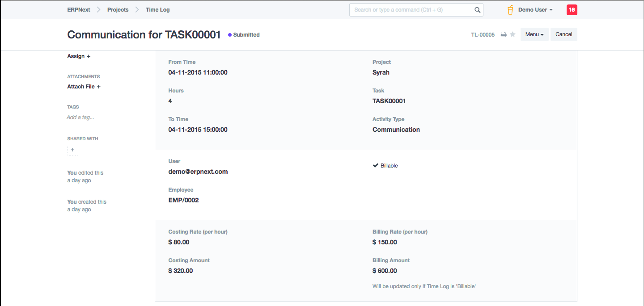Go to ERPNext home breadcrumb
The height and width of the screenshot is (306, 644).
tap(79, 10)
